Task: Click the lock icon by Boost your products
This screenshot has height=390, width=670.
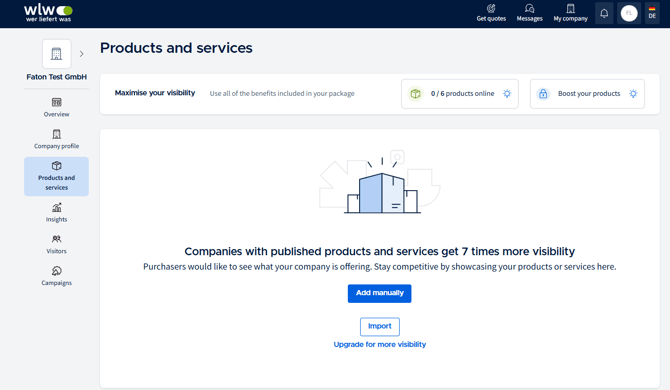Action: (x=543, y=94)
